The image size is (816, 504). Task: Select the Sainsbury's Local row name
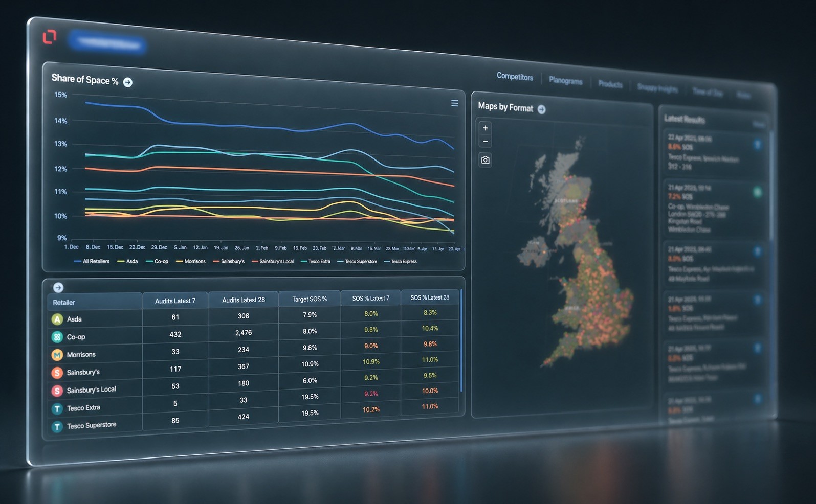tap(91, 390)
